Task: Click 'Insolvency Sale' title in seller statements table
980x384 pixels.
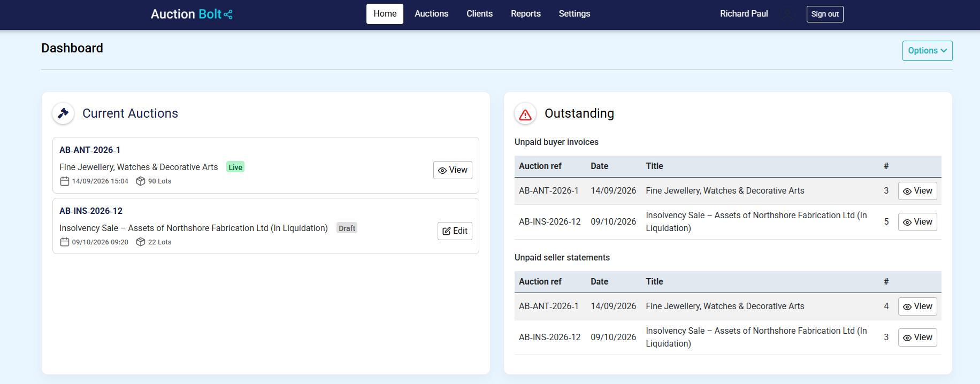Action: pyautogui.click(x=756, y=337)
